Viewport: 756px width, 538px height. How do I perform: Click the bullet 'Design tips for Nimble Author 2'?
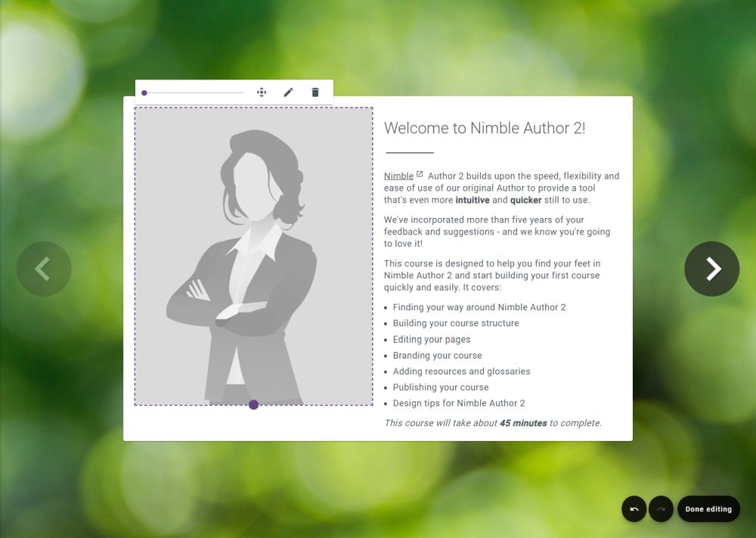(x=459, y=403)
